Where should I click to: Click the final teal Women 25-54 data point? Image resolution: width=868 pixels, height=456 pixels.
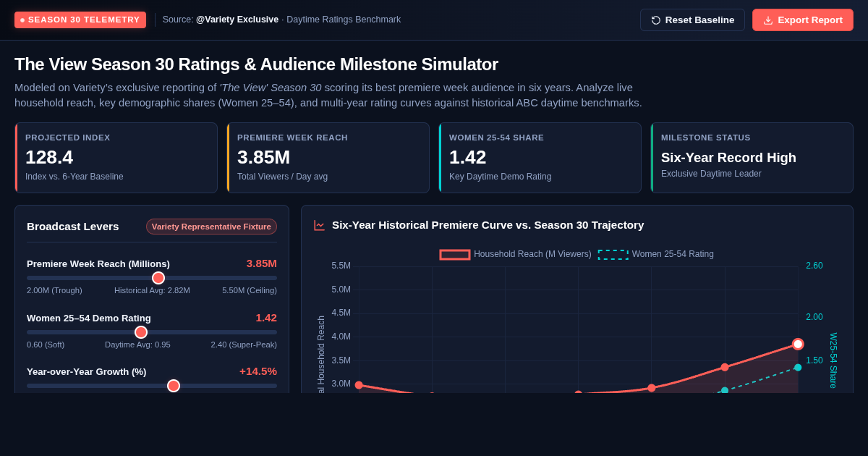click(x=798, y=368)
